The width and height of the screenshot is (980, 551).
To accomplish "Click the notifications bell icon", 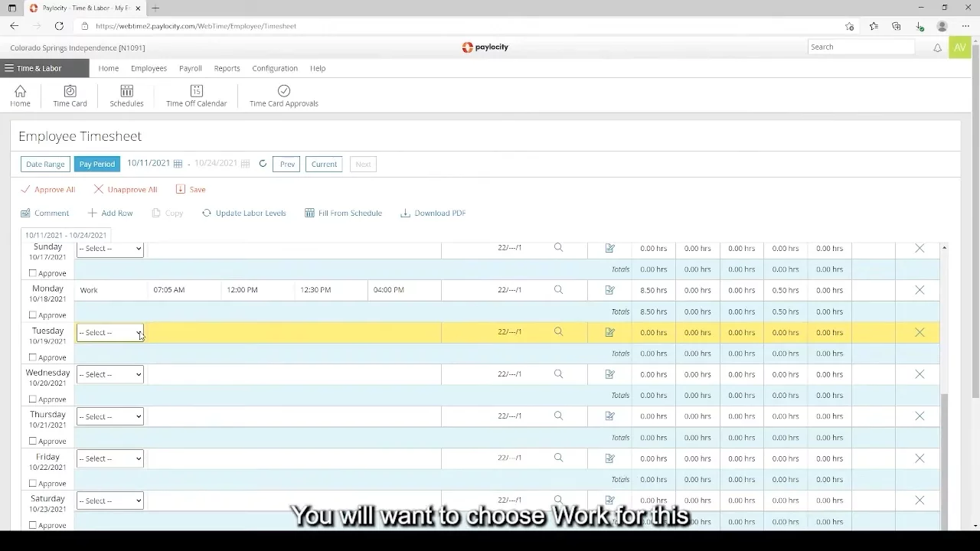I will [x=937, y=47].
